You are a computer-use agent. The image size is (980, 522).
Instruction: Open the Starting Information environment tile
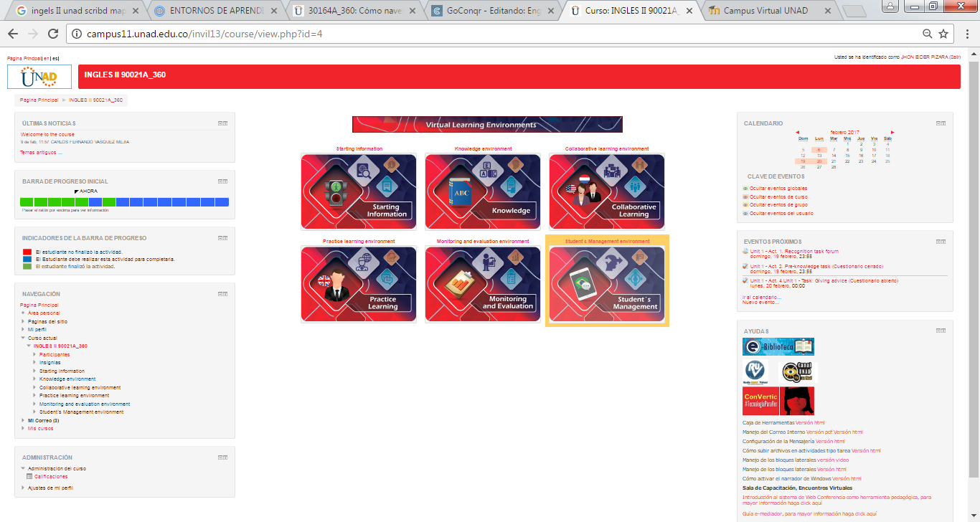pos(359,191)
